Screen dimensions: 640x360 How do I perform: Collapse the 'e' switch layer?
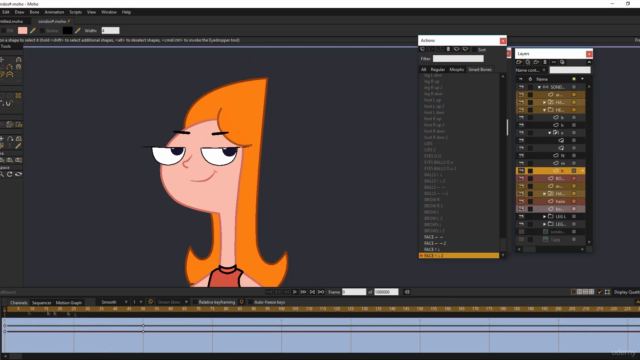pyautogui.click(x=549, y=133)
